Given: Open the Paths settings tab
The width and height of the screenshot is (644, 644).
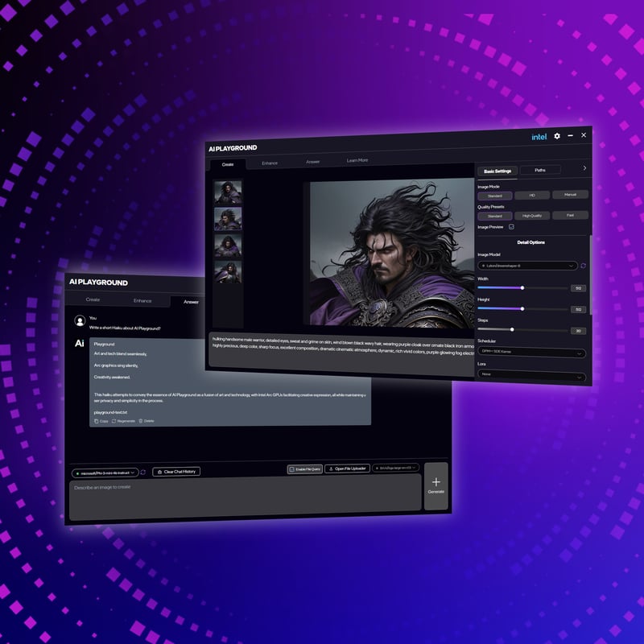Looking at the screenshot, I should [540, 170].
